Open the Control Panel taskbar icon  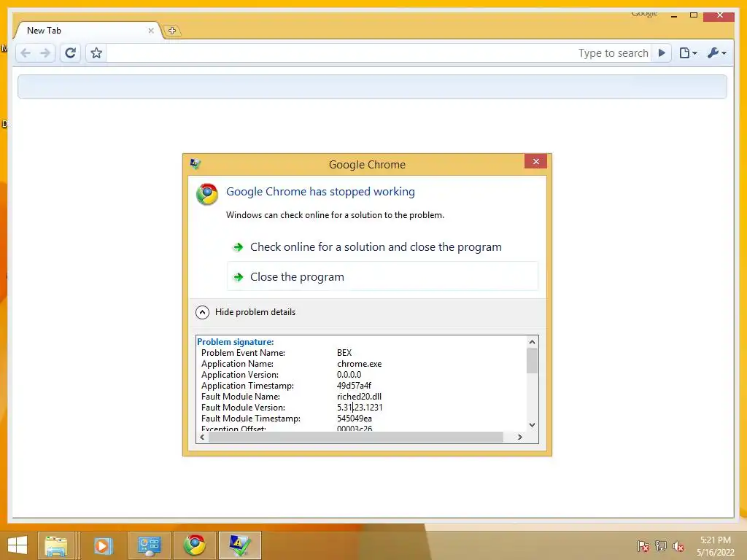(x=149, y=545)
